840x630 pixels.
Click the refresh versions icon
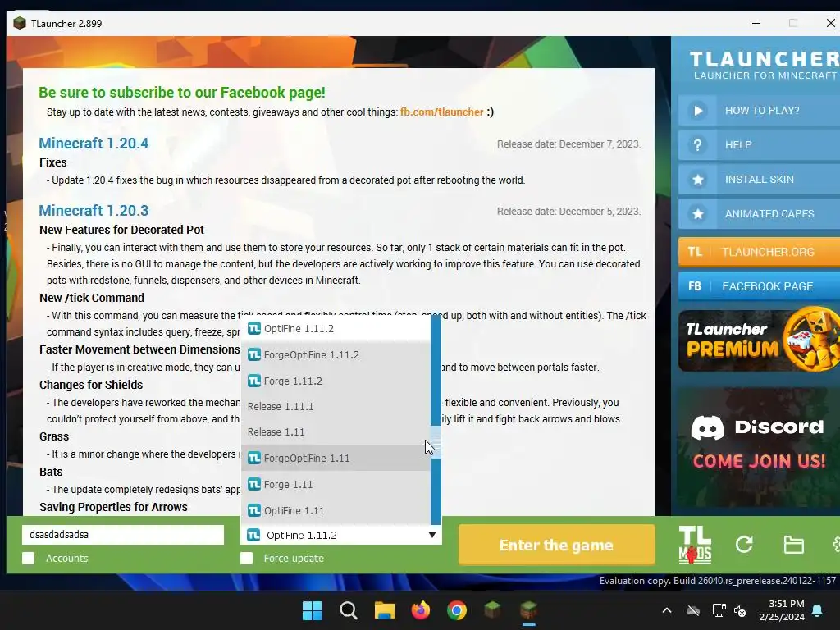pos(744,545)
